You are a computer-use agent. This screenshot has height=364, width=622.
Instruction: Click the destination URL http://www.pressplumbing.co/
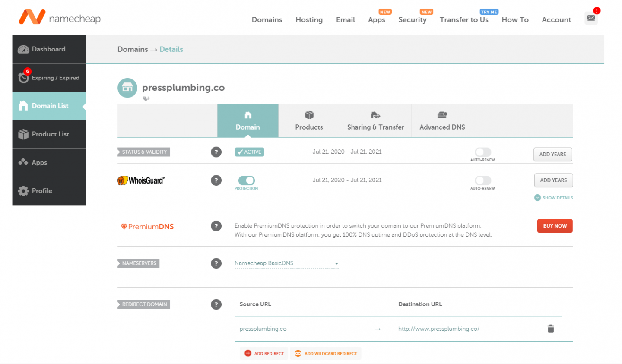(x=439, y=329)
